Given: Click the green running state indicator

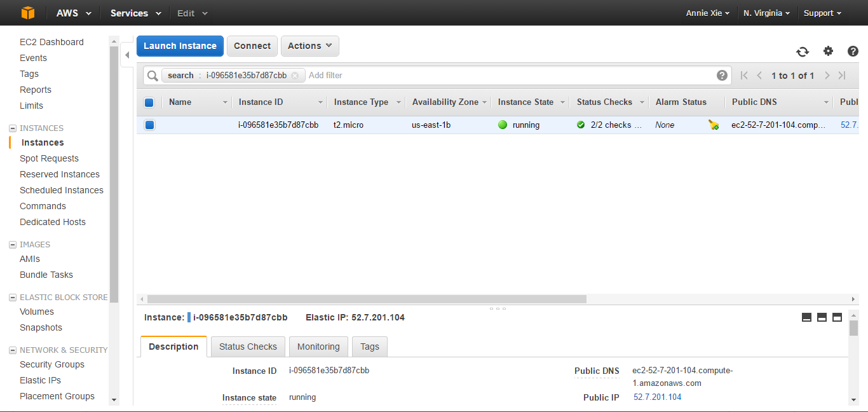Looking at the screenshot, I should point(503,125).
